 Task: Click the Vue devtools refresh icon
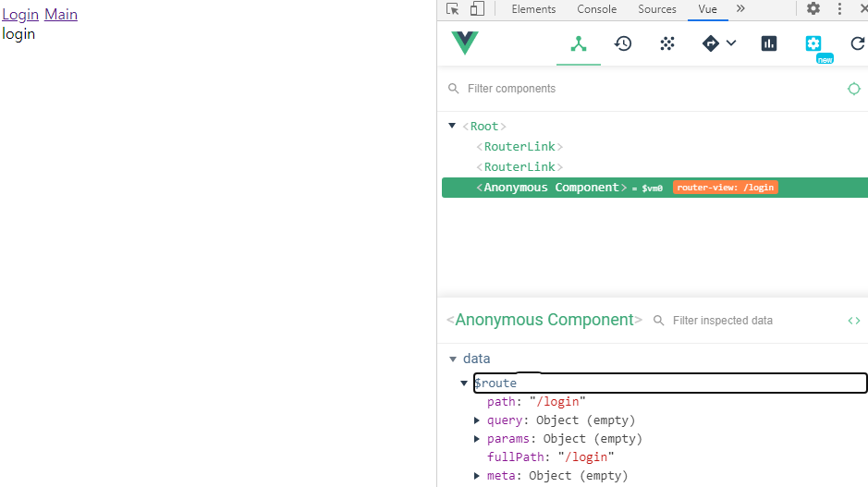pos(858,43)
